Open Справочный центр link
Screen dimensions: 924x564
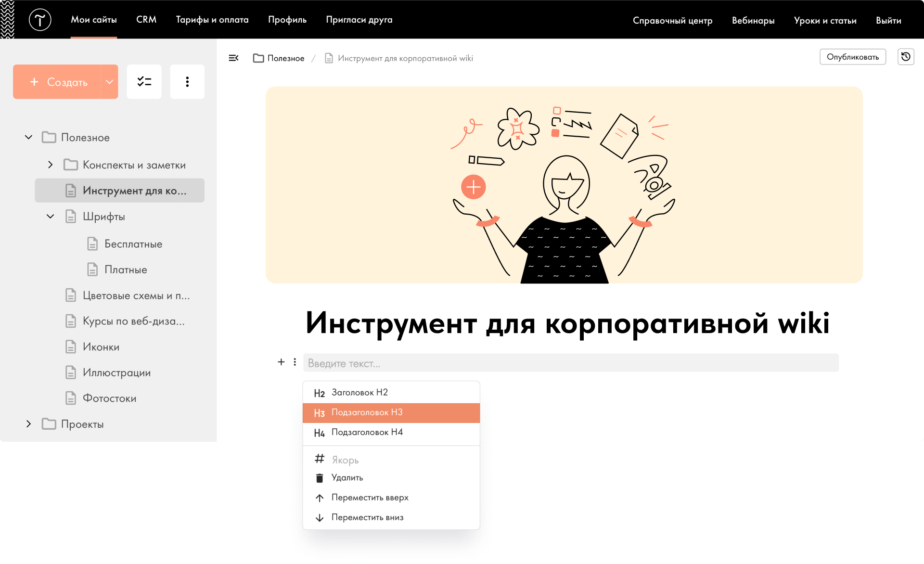coord(672,20)
